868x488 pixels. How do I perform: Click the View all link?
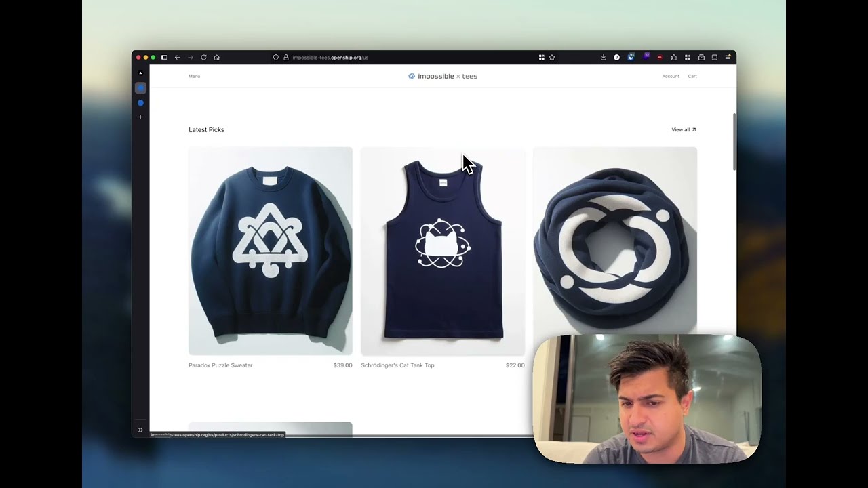coord(684,129)
